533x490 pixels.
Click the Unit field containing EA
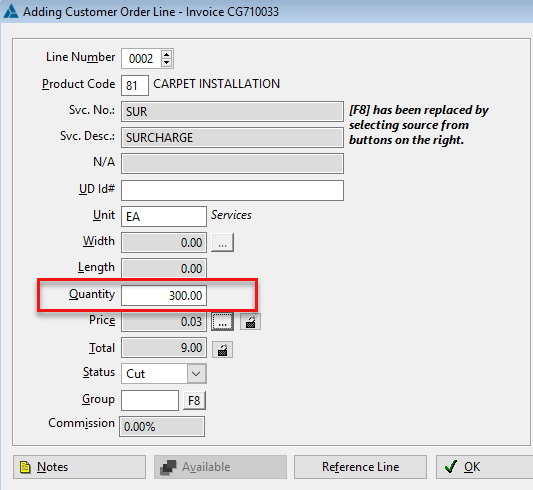tap(164, 216)
